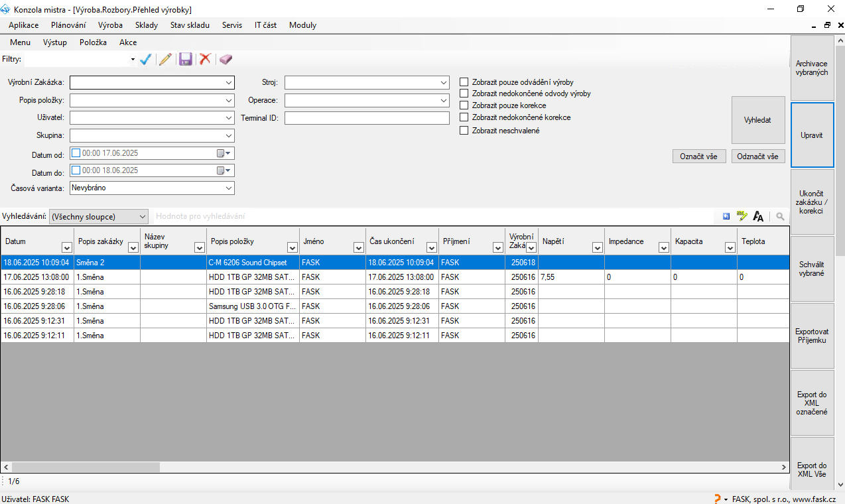Click the blue checkmark apply-filter icon
This screenshot has height=504, width=845.
[146, 59]
